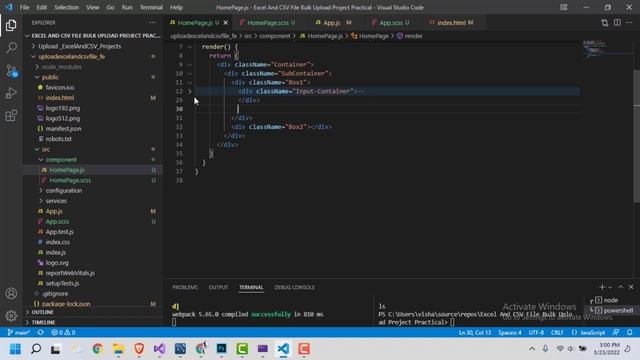Click the Windows Start button
The width and height of the screenshot is (640, 360).
[x=15, y=349]
